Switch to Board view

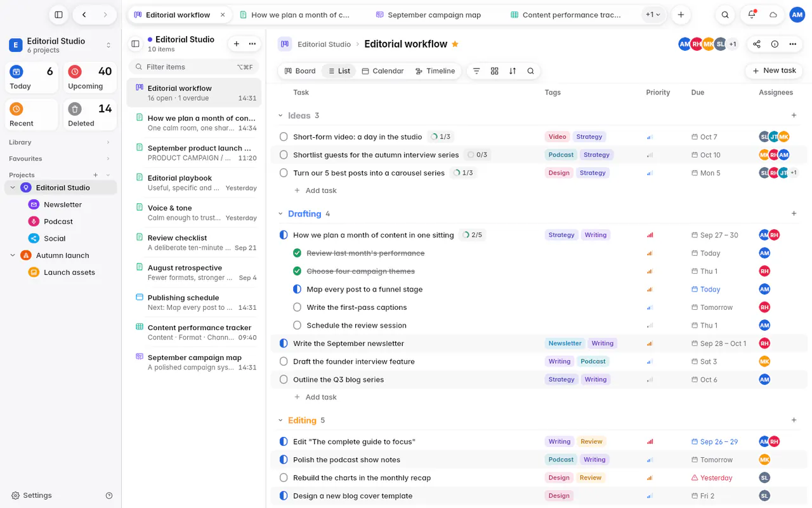[300, 71]
